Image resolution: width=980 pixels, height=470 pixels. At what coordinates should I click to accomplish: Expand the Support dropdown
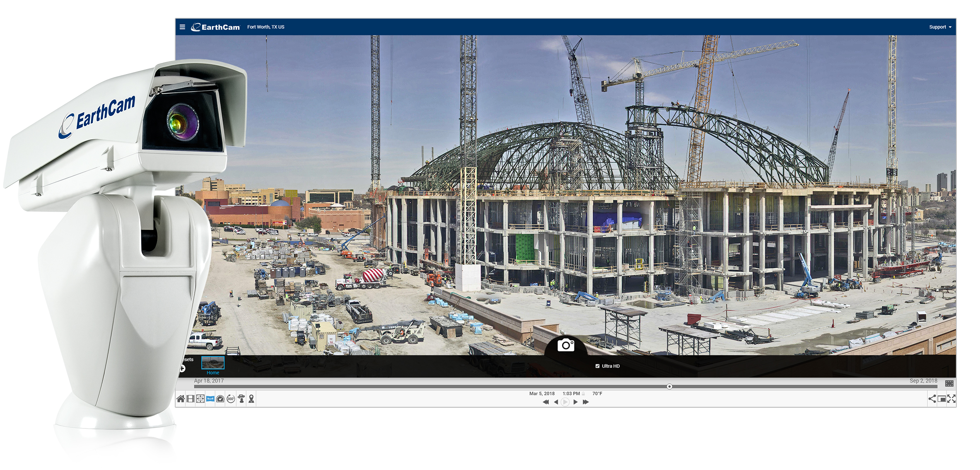(940, 27)
